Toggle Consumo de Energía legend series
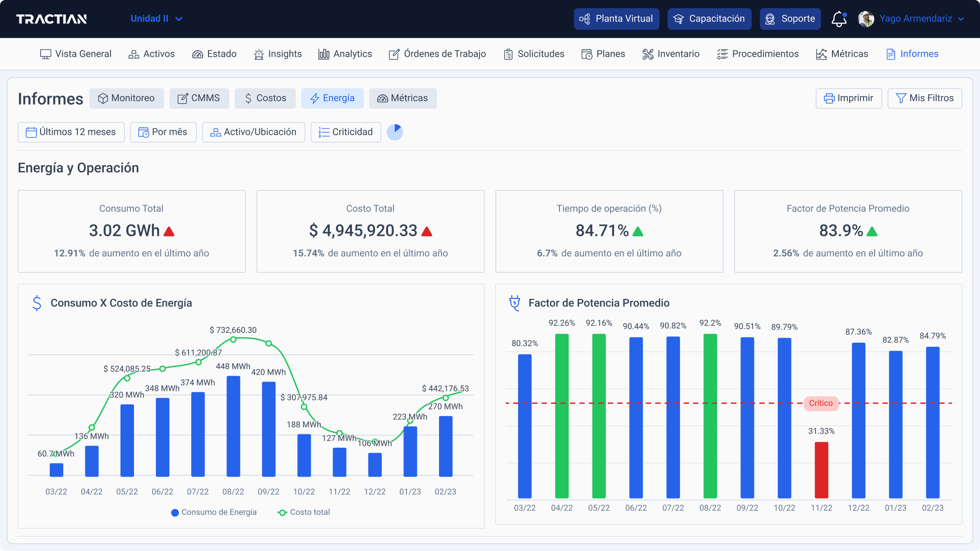The height and width of the screenshot is (551, 980). pyautogui.click(x=214, y=512)
